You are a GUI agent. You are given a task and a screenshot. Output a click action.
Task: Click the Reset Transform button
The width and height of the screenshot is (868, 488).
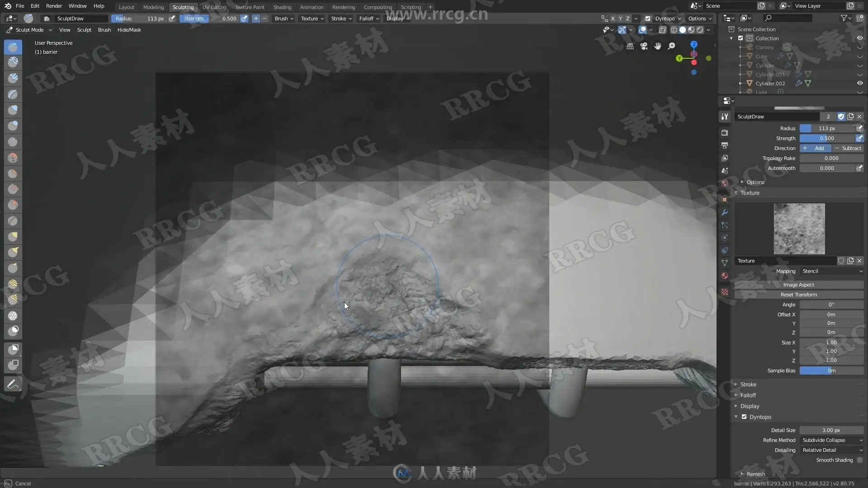click(798, 295)
